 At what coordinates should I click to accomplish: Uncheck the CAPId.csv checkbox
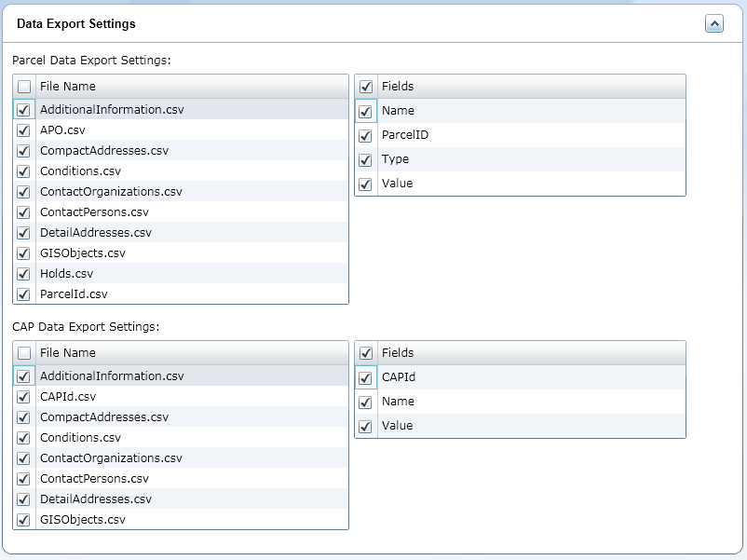(x=24, y=397)
